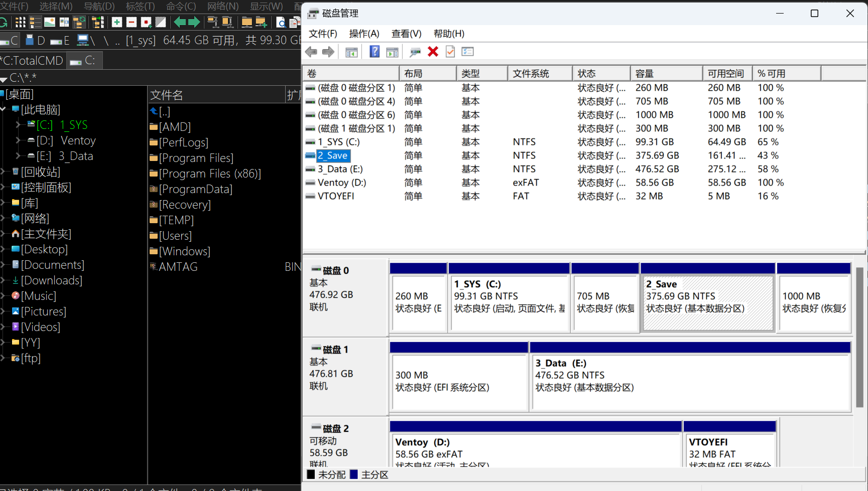Toggle the console tree pane icon
868x491 pixels.
[x=351, y=52]
